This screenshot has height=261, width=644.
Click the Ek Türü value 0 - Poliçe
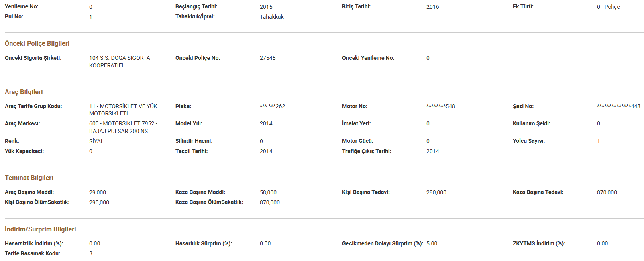coord(608,7)
